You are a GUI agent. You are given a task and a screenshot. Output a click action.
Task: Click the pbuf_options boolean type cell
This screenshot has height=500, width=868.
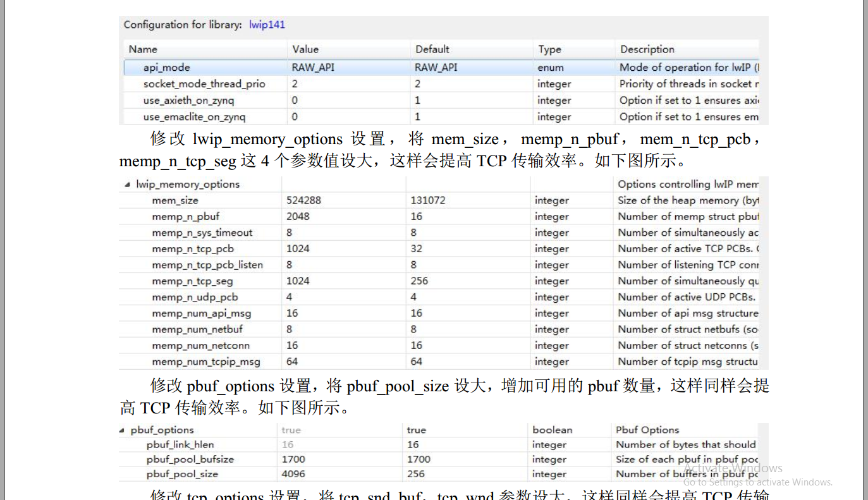pos(552,430)
